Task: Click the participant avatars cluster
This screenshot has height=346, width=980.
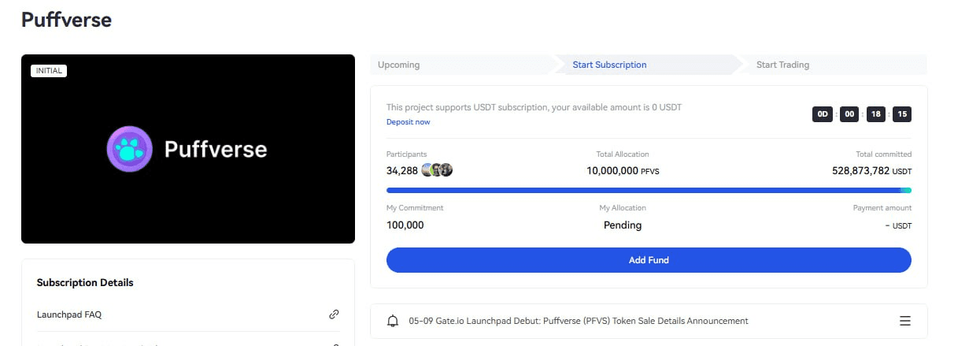Action: [x=437, y=169]
